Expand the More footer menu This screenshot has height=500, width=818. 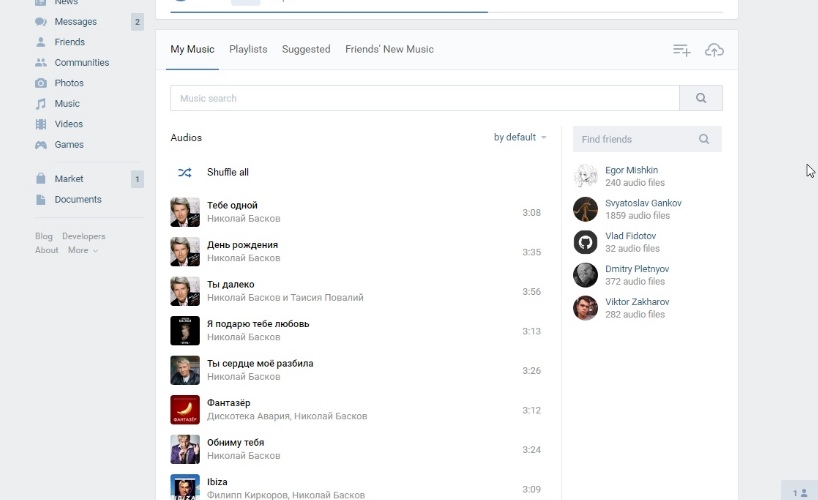click(82, 250)
